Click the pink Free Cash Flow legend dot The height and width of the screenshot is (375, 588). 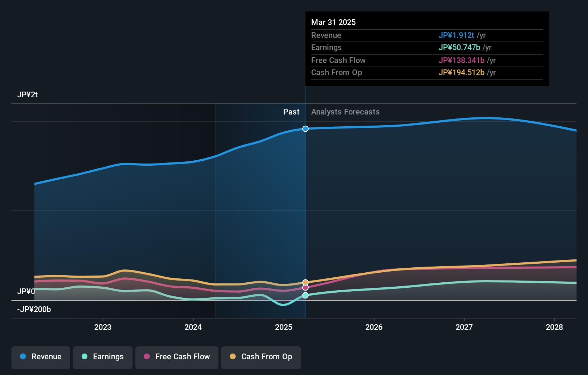click(147, 357)
